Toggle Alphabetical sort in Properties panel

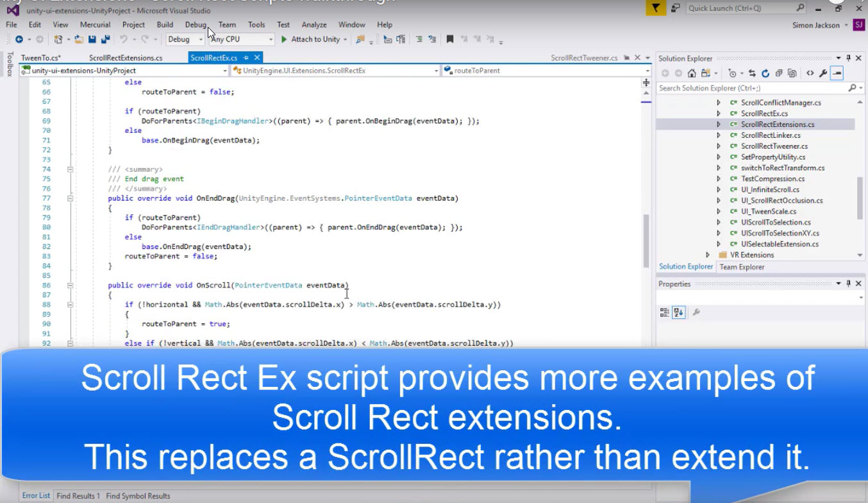click(x=678, y=312)
